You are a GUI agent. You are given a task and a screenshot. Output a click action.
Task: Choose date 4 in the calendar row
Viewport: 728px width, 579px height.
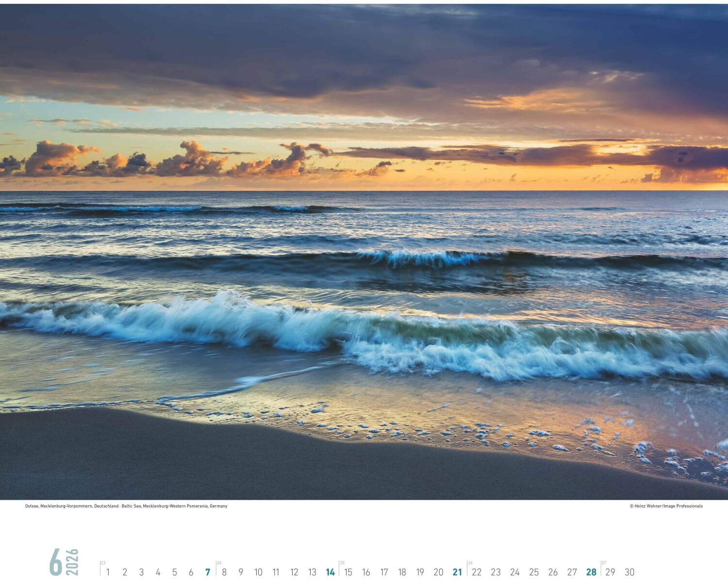(158, 572)
